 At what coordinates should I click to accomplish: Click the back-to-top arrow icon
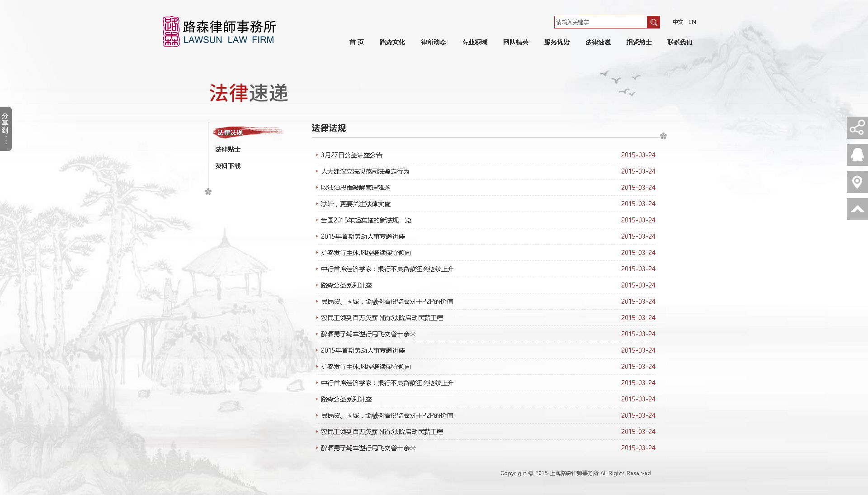857,209
